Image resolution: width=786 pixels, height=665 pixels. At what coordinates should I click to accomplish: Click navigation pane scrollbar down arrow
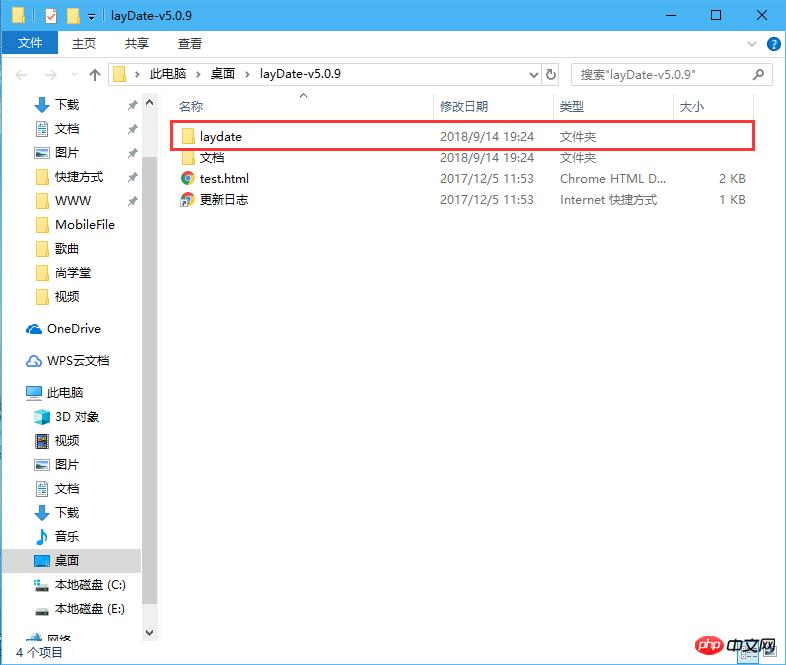pyautogui.click(x=149, y=632)
